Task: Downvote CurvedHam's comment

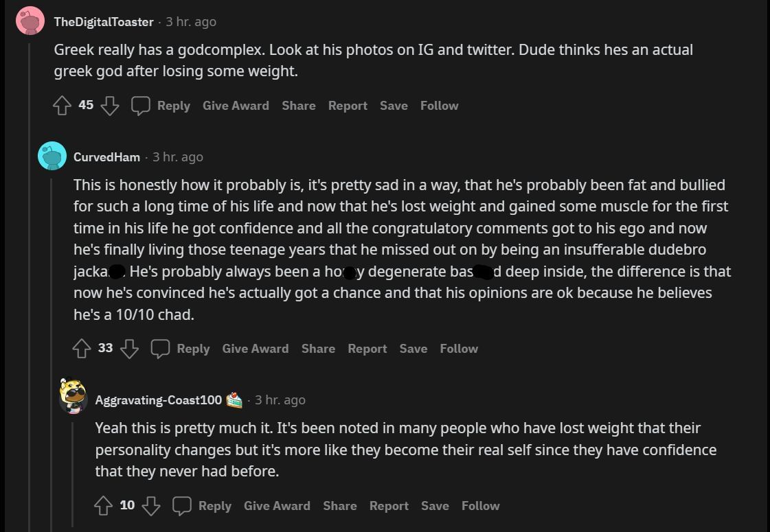Action: tap(129, 349)
